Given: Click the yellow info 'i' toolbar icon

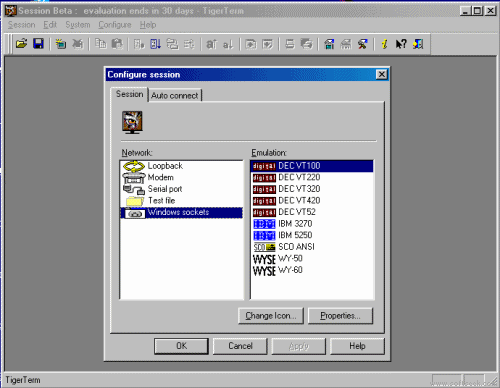Looking at the screenshot, I should 384,44.
